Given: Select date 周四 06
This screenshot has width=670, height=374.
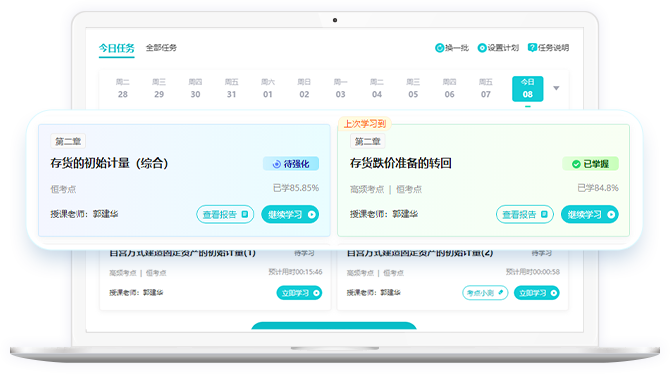Looking at the screenshot, I should point(450,88).
